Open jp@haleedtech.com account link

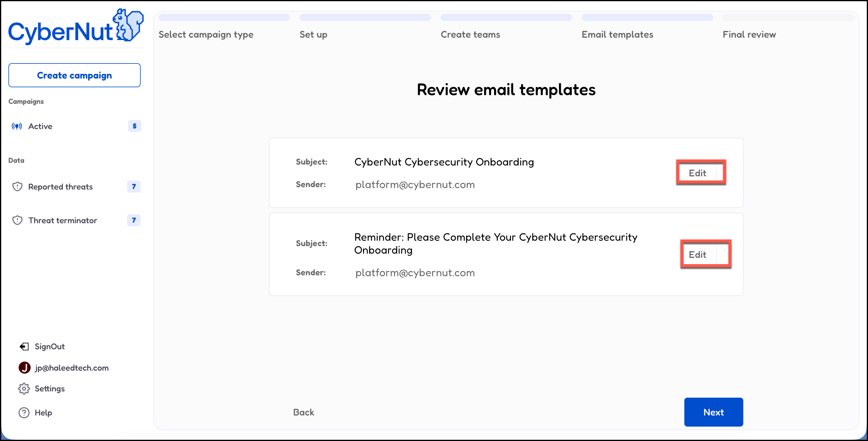72,368
